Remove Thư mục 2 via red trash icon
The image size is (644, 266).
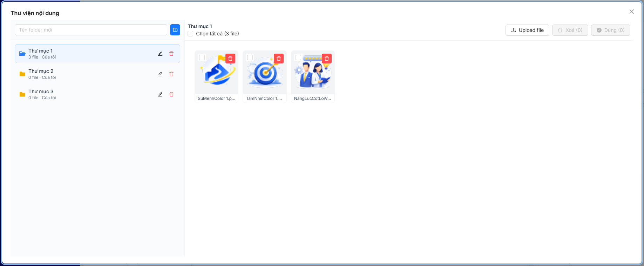tap(171, 74)
